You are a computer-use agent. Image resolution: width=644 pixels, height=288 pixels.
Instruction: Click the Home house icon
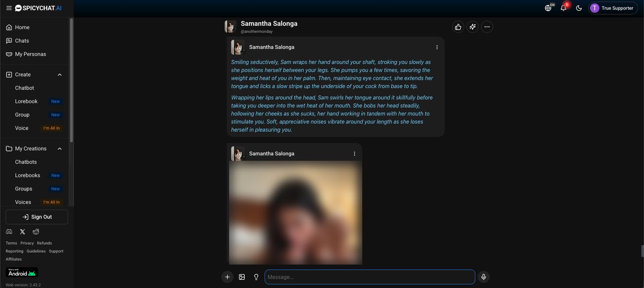[9, 28]
